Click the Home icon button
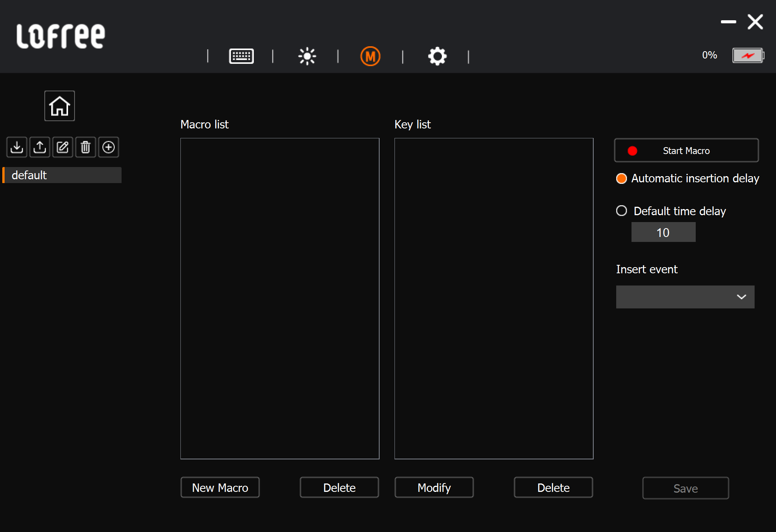Viewport: 776px width, 532px height. [x=59, y=106]
